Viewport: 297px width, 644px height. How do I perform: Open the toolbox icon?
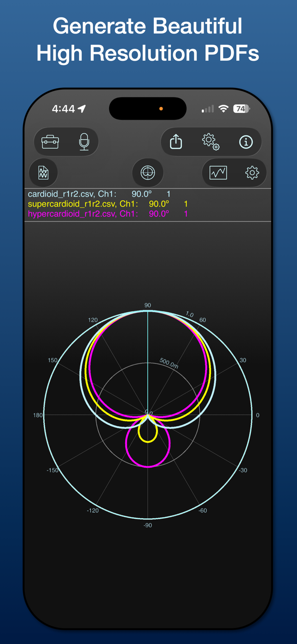(50, 141)
